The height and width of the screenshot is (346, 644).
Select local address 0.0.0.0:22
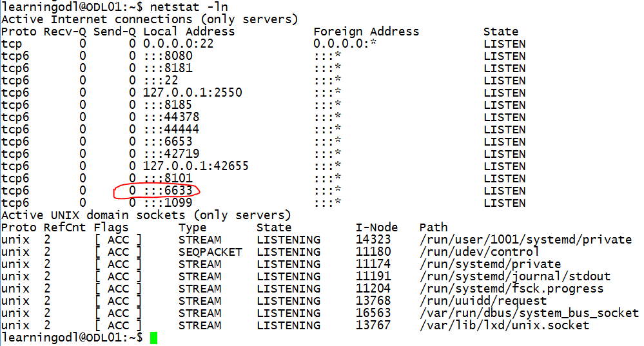(179, 44)
